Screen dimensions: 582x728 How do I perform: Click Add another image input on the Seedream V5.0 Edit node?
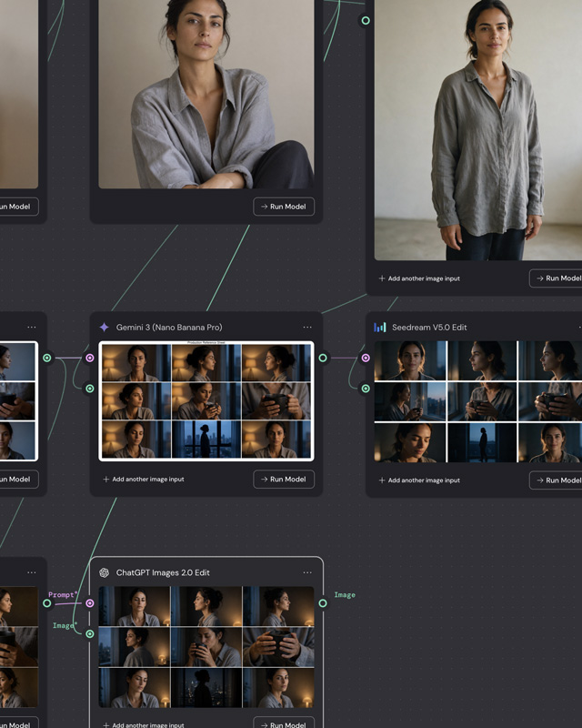coord(419,480)
